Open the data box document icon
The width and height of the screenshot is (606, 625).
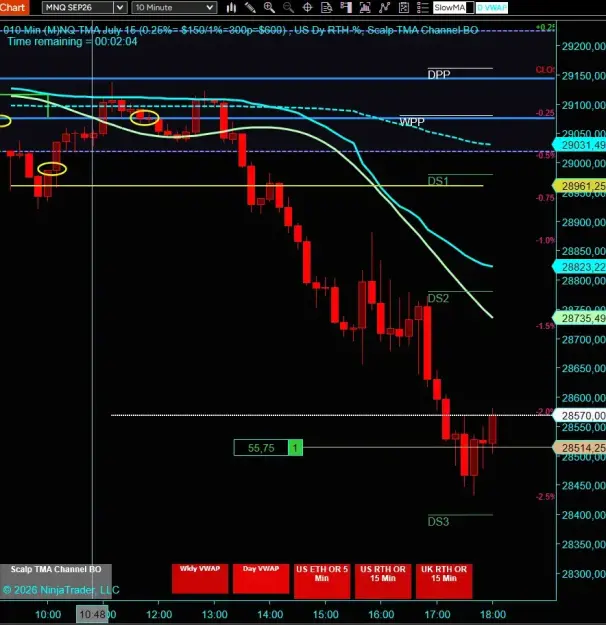(327, 8)
